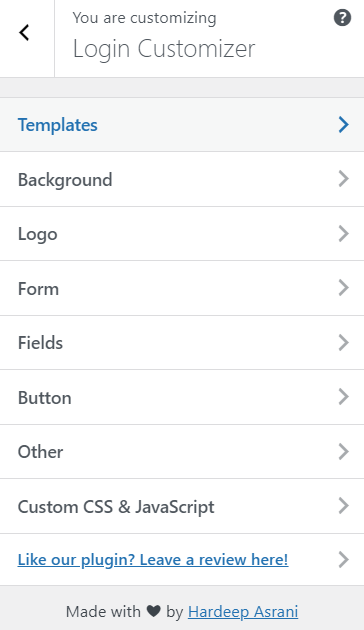The height and width of the screenshot is (630, 364).
Task: Open the Form settings section
Action: (182, 288)
